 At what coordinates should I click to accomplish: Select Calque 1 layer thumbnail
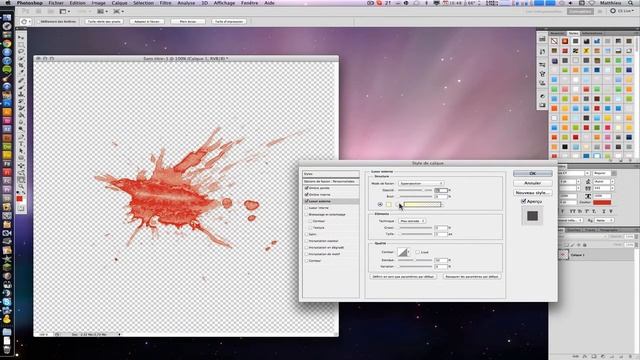coord(564,255)
